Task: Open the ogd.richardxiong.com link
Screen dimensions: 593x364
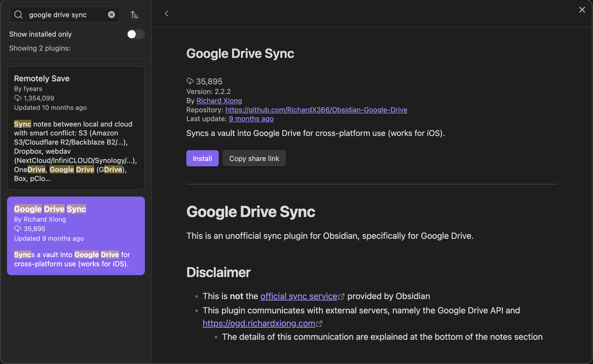Action: click(x=259, y=323)
